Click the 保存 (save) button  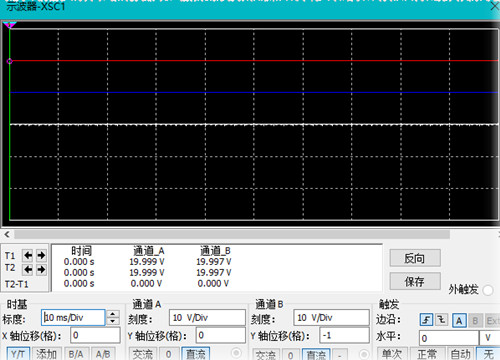(x=415, y=282)
